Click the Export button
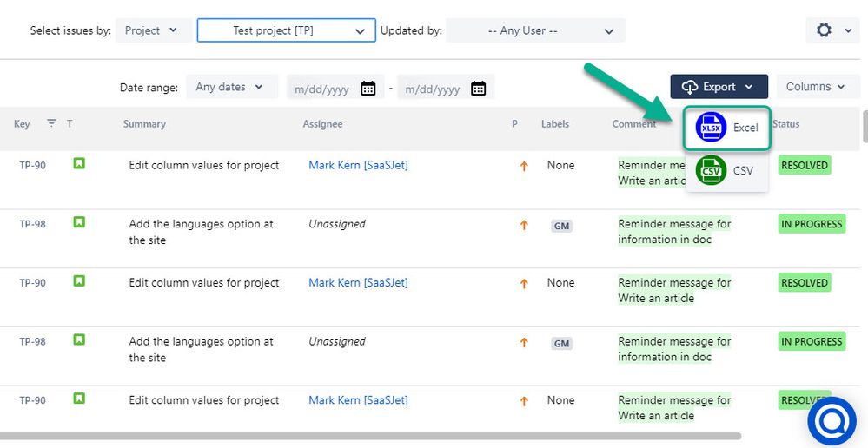 tap(719, 87)
